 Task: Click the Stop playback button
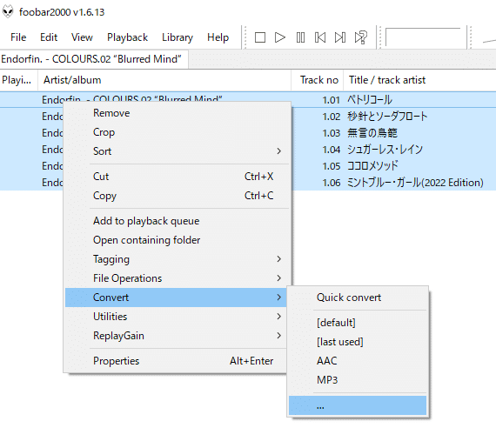pyautogui.click(x=260, y=37)
